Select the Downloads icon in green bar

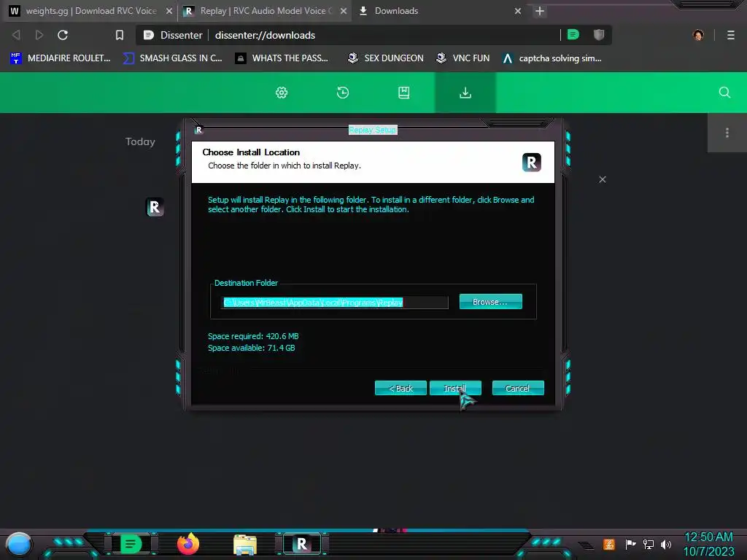(x=465, y=93)
